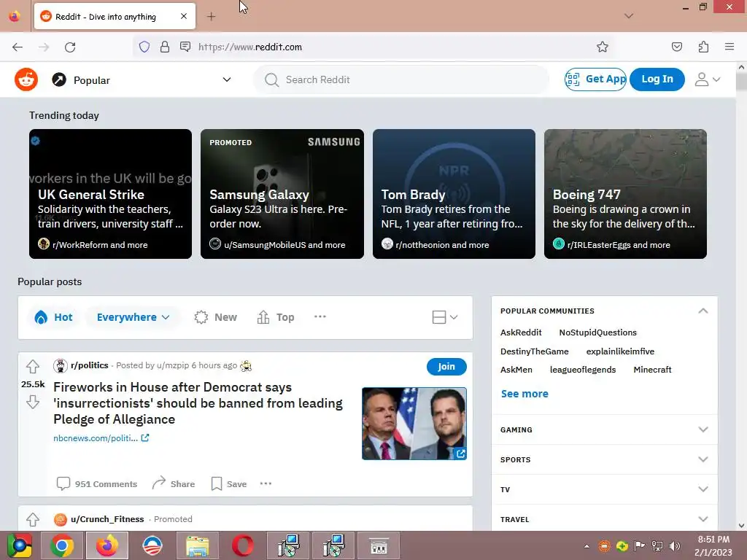The width and height of the screenshot is (747, 560).
Task: Click in the Search Reddit field
Action: tap(401, 79)
